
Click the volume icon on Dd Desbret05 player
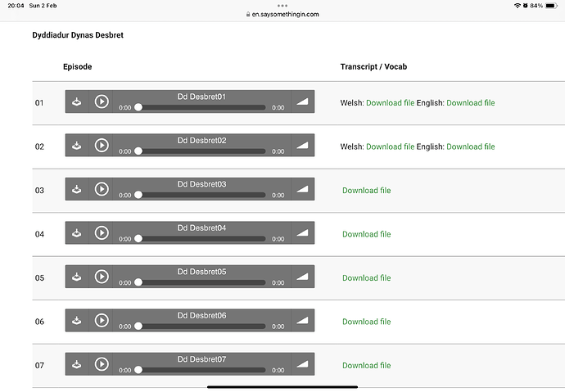302,277
